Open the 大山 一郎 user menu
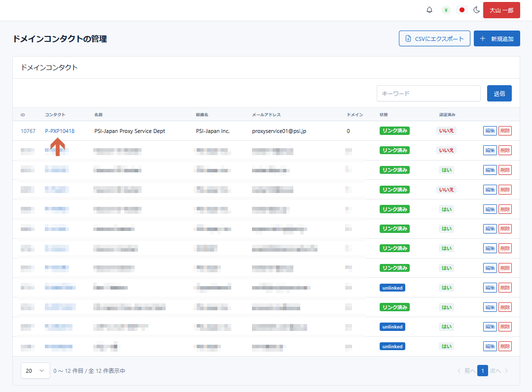 [501, 10]
